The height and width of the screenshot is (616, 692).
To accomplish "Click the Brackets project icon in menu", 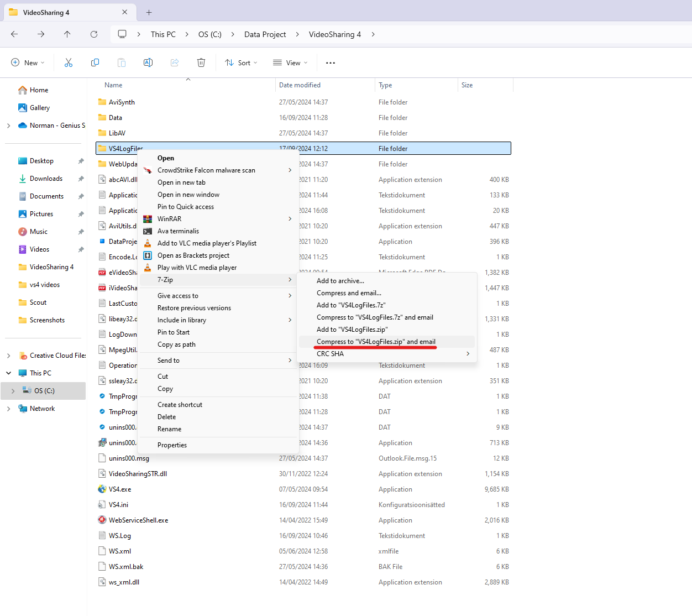I will pyautogui.click(x=148, y=255).
